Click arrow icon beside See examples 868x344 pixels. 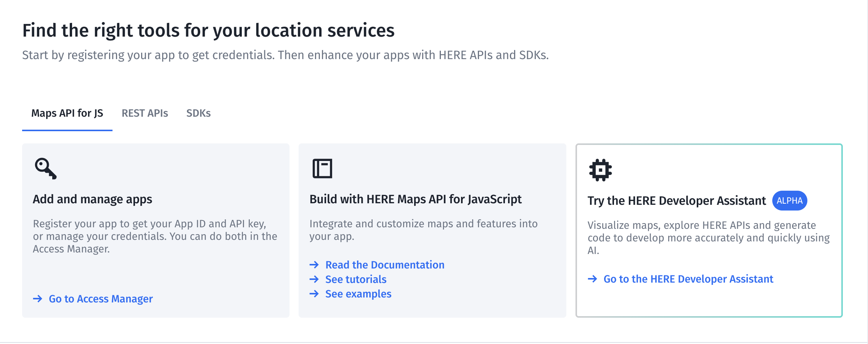(x=314, y=294)
